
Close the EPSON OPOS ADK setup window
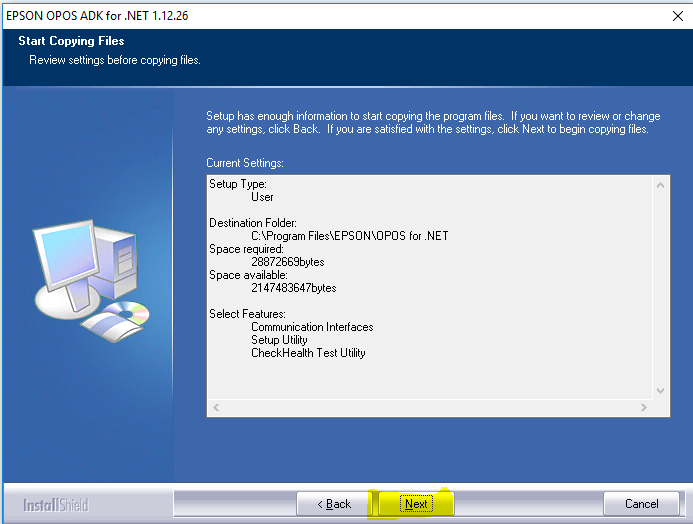point(677,16)
